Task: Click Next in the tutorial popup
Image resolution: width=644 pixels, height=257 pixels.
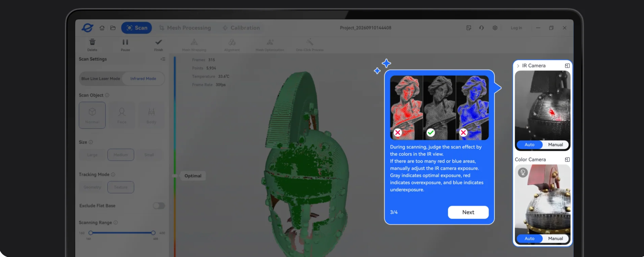Action: [x=468, y=212]
